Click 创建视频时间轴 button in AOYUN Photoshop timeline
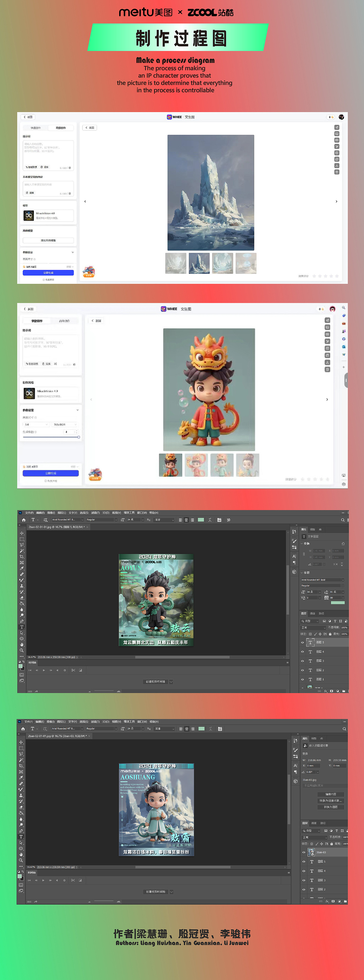 (x=156, y=682)
